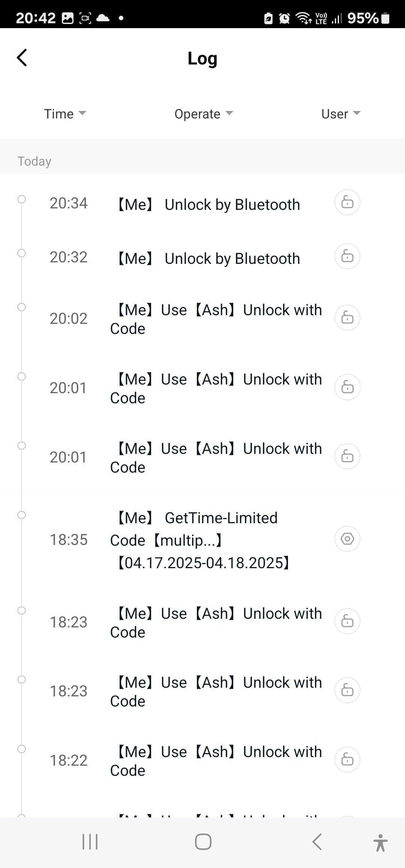The image size is (405, 868).
Task: Tap unlock icon on 20:32 entry
Action: click(347, 256)
